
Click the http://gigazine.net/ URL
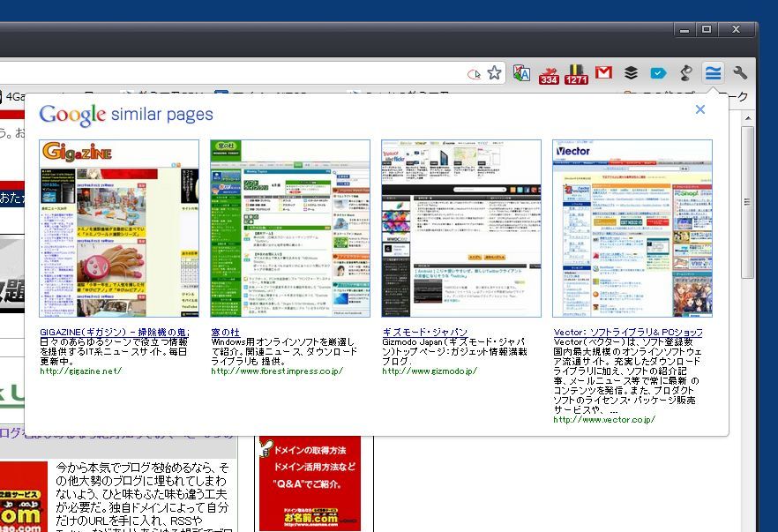(x=80, y=371)
